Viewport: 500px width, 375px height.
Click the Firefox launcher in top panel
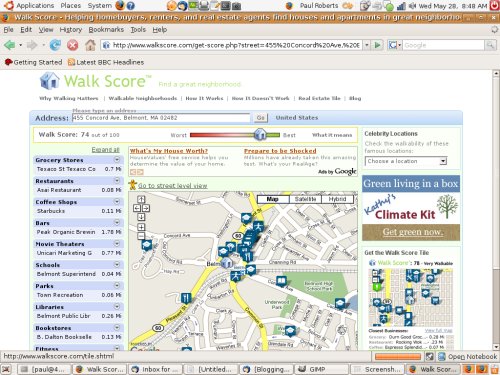coord(120,5)
